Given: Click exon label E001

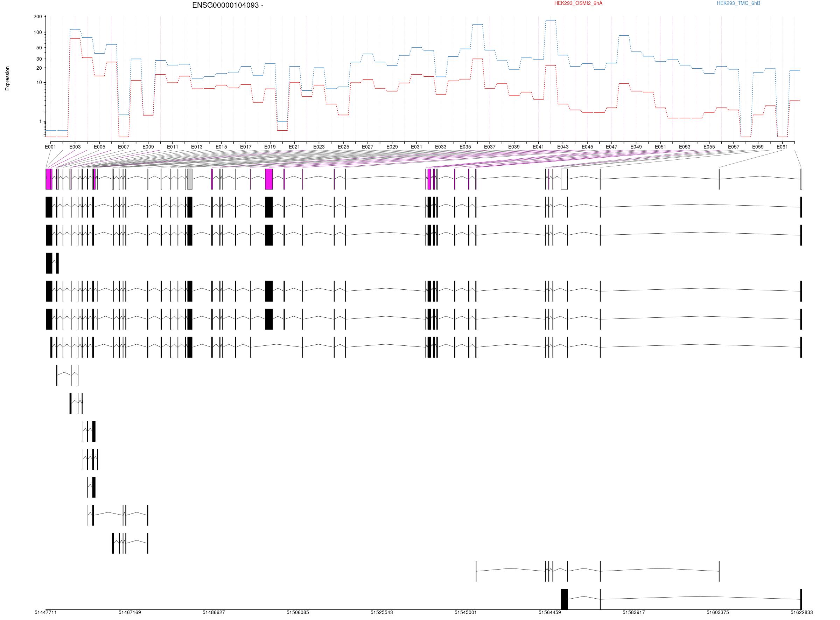Looking at the screenshot, I should click(x=50, y=147).
